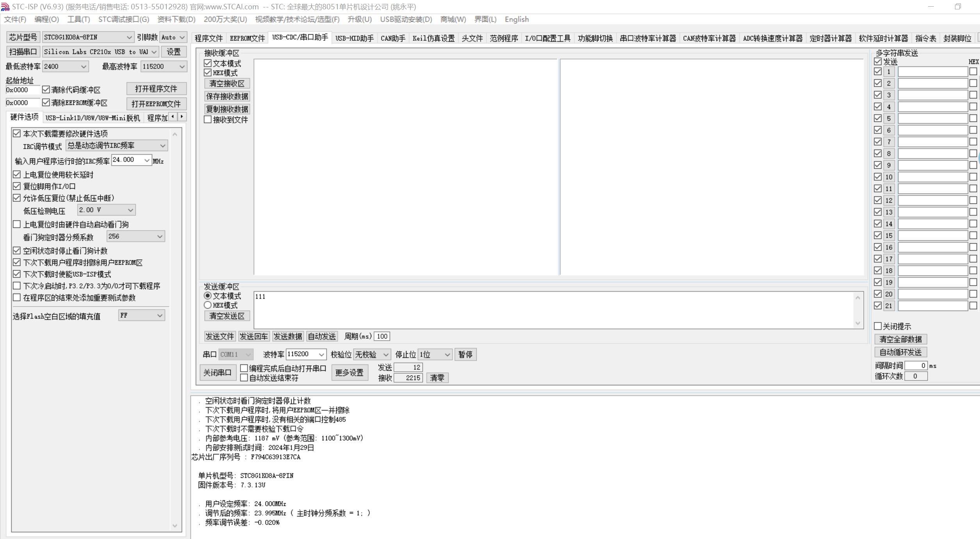This screenshot has height=539, width=980.
Task: Click the 清空接收区 button
Action: 227,84
